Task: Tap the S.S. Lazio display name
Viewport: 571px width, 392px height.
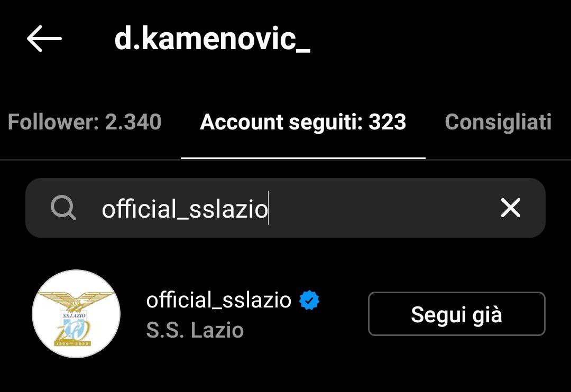Action: [x=195, y=330]
